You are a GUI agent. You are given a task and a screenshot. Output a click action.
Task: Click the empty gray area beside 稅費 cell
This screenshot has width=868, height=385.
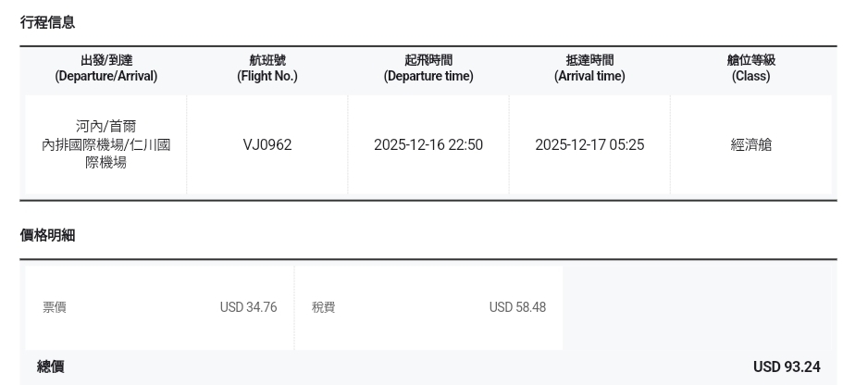pos(699,307)
